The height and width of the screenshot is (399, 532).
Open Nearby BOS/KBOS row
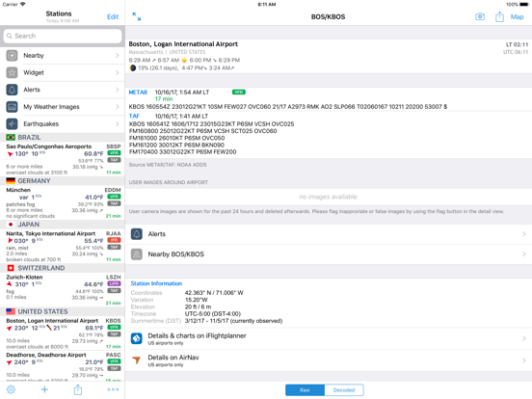coord(329,254)
